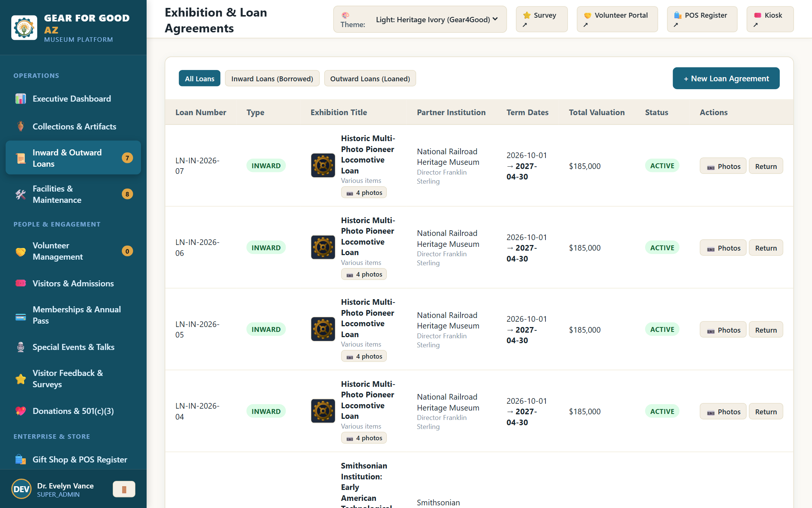The width and height of the screenshot is (812, 508).
Task: Open the Volunteer Portal link
Action: [617, 19]
